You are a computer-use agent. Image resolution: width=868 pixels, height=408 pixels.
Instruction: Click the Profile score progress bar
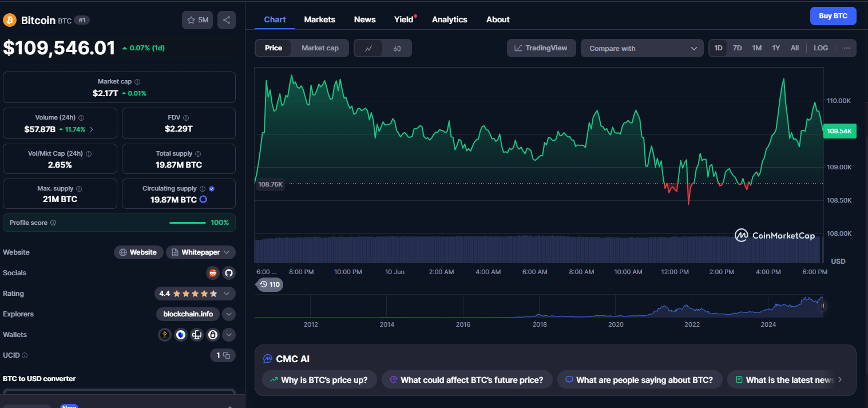pos(188,223)
